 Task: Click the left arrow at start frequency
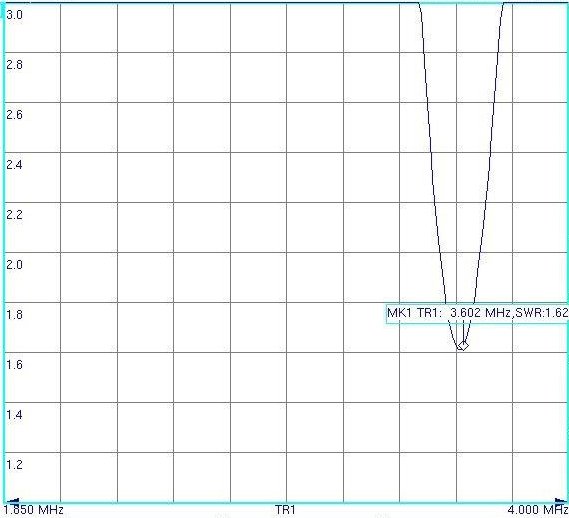(14, 501)
